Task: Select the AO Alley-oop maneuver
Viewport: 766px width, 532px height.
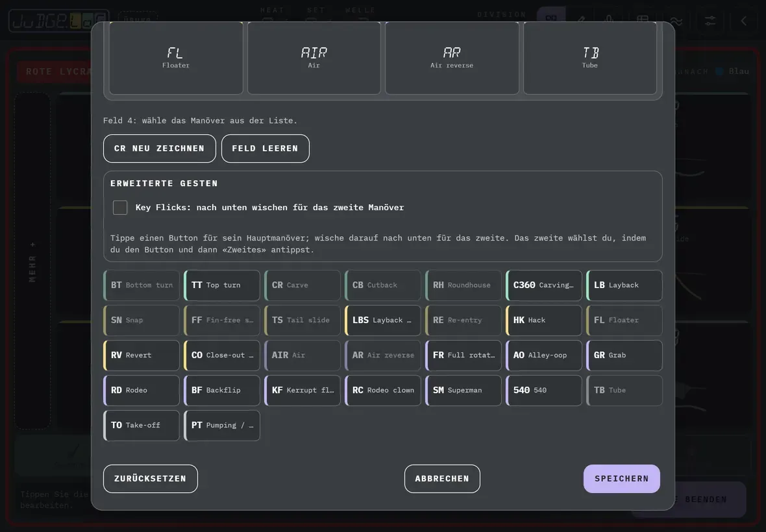Action: [544, 356]
